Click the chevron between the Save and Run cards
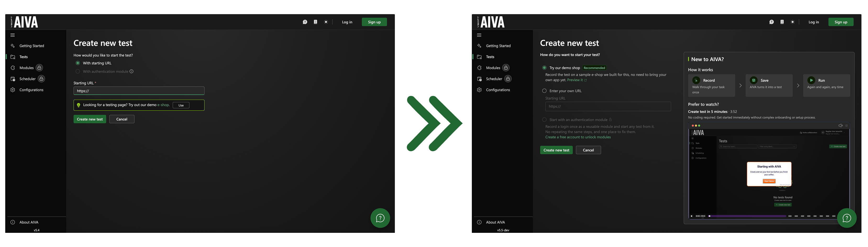The height and width of the screenshot is (247, 868). point(798,86)
